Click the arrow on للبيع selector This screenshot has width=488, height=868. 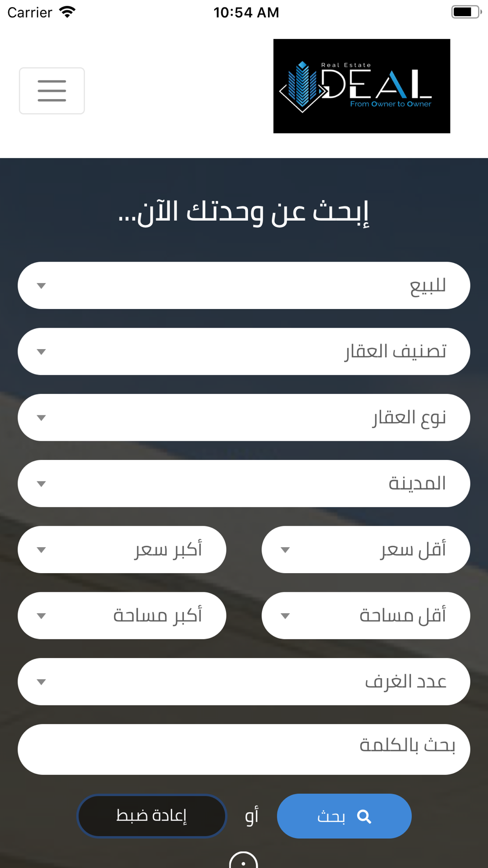coord(41,286)
